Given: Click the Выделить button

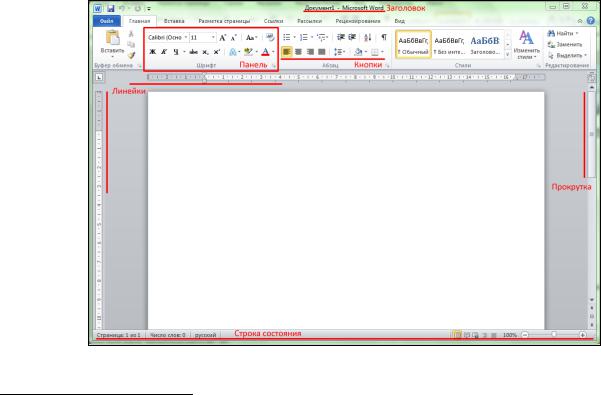Looking at the screenshot, I should click(x=567, y=56).
